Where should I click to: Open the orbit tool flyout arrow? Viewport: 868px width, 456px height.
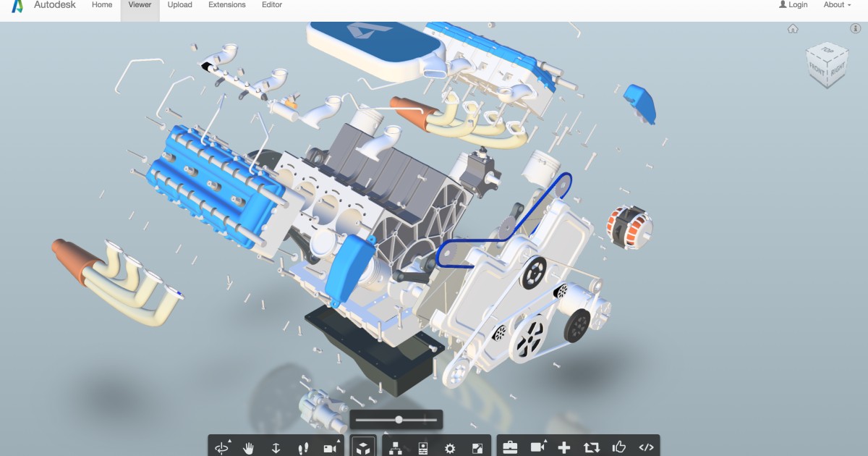point(230,439)
